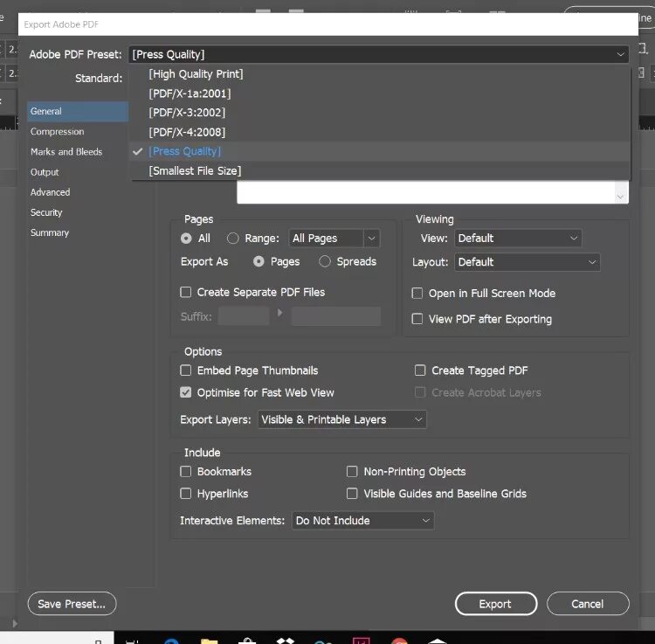Choose Export As Pages option

[x=259, y=261]
